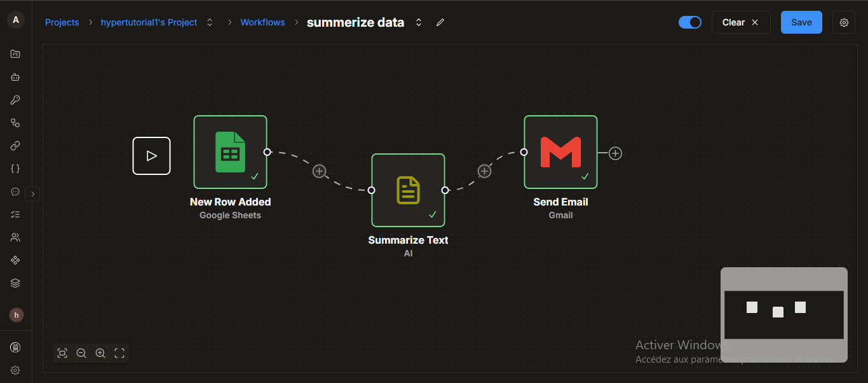Open the workflows nodes icon in sidebar
This screenshot has height=383, width=868.
point(15,123)
